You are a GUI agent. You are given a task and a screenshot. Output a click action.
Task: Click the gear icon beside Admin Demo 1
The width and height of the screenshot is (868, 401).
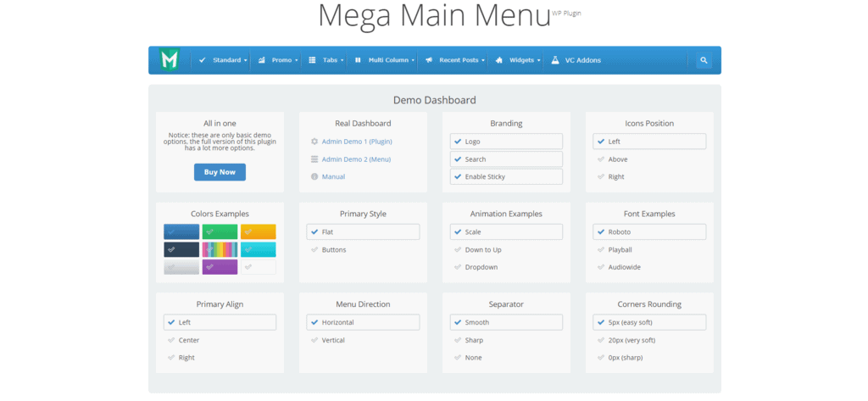pyautogui.click(x=314, y=142)
